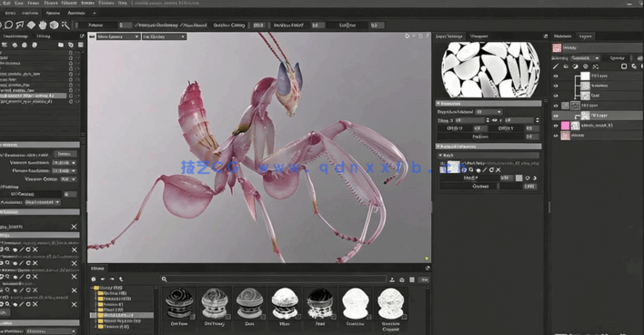Viewport: 644px width, 335px height.
Task: Pop out the shelf panel
Action: click(x=428, y=268)
